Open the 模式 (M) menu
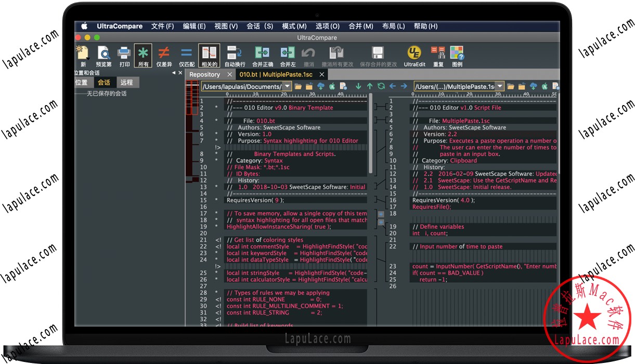Screen dimensions: 635x364 [x=294, y=26]
